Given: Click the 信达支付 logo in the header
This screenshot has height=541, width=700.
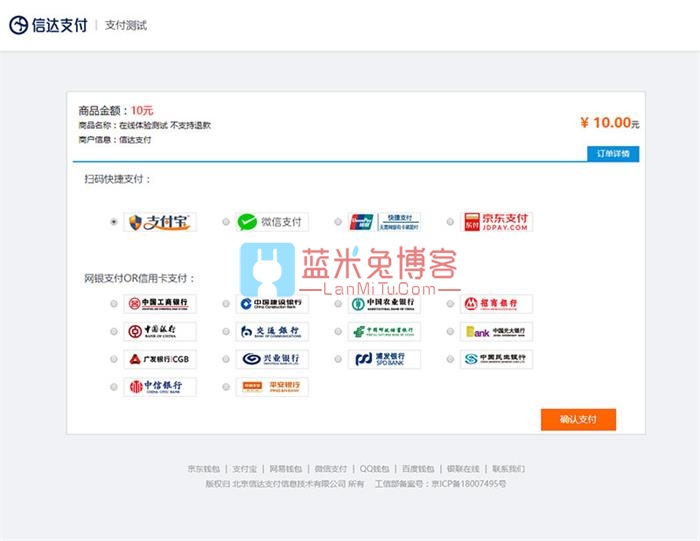Looking at the screenshot, I should (48, 25).
